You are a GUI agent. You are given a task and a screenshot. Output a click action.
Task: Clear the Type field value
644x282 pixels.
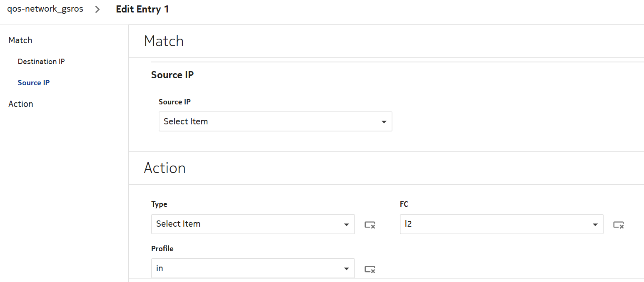click(370, 225)
